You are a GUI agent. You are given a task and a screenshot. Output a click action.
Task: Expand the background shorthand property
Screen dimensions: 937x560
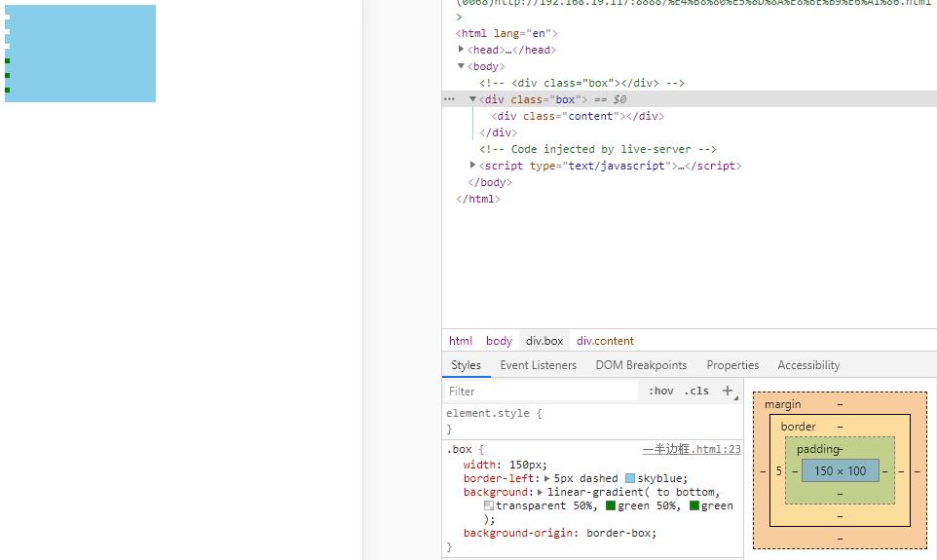point(541,492)
